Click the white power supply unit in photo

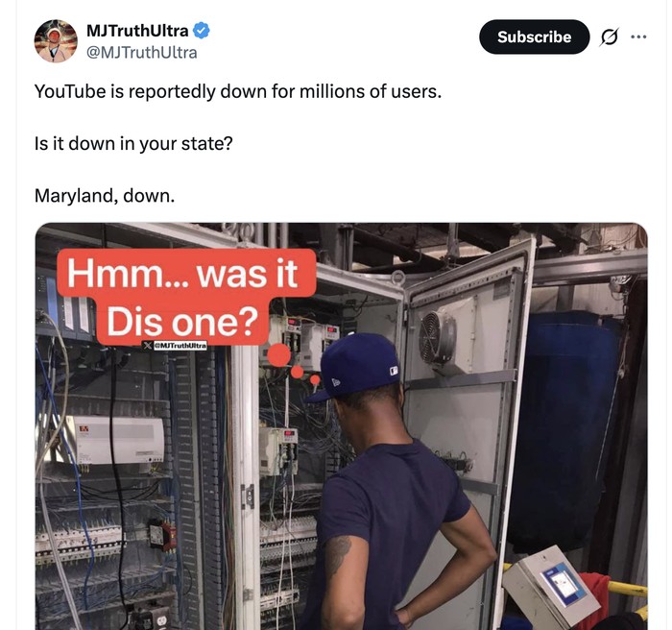[116, 440]
